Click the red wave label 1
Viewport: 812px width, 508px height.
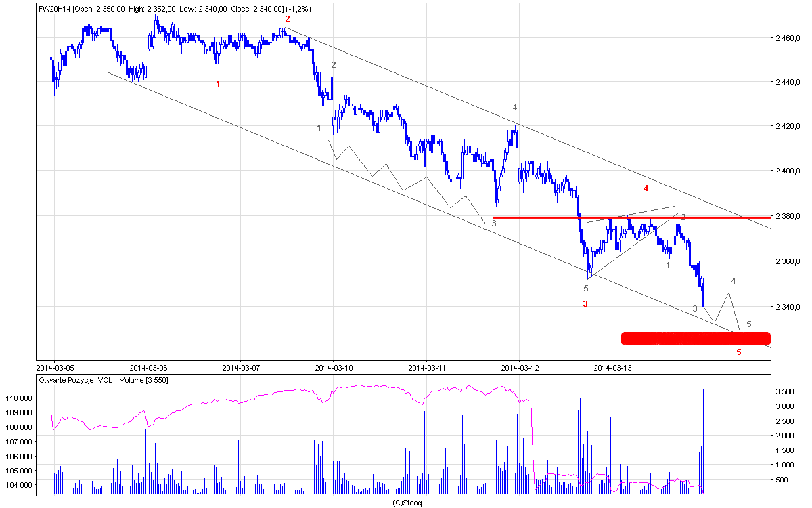218,84
